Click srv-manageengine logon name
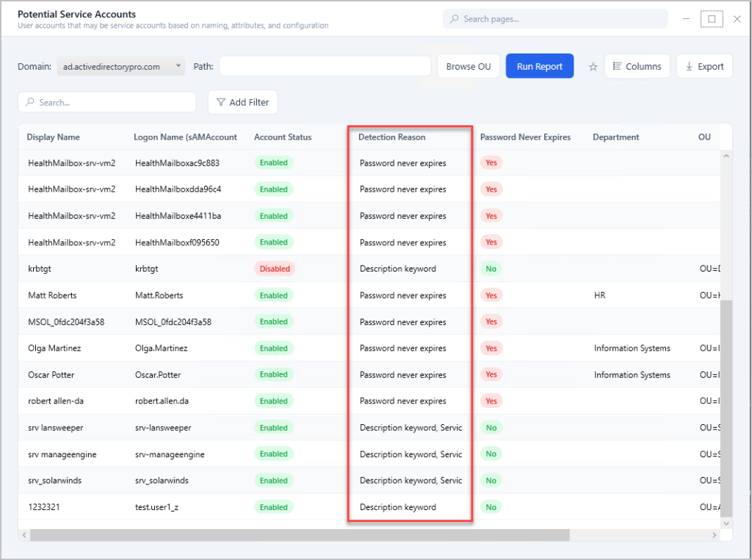The height and width of the screenshot is (560, 752). pos(170,454)
